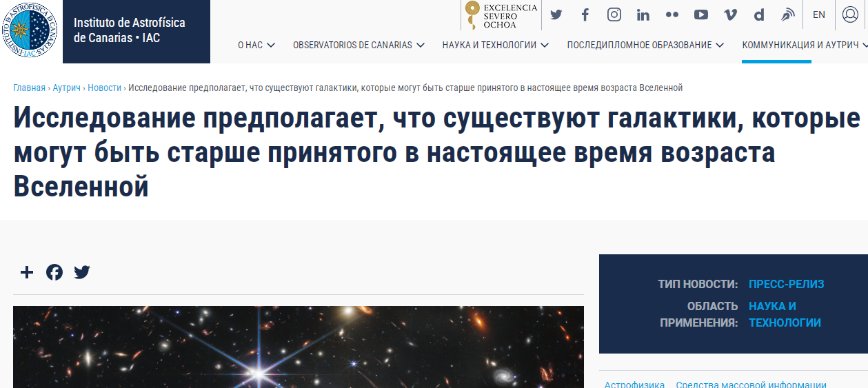Open the IAC Twitter page in header
Image resolution: width=868 pixels, height=388 pixels.
pos(556,14)
